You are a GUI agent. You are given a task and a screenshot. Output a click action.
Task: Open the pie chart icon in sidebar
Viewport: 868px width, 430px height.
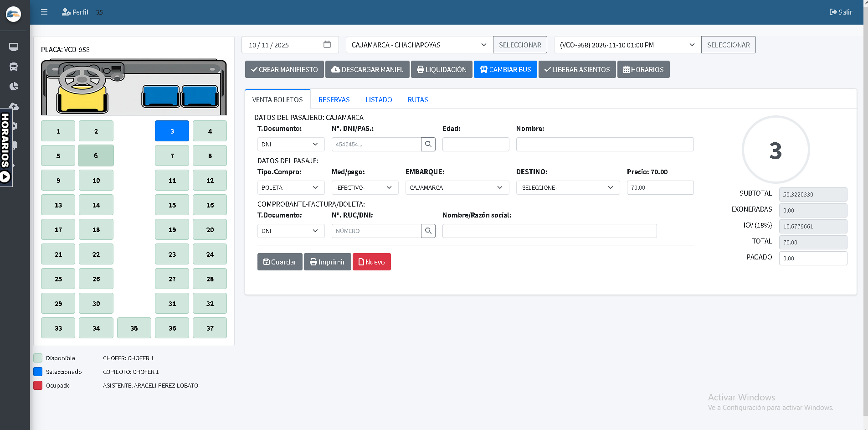[x=14, y=86]
